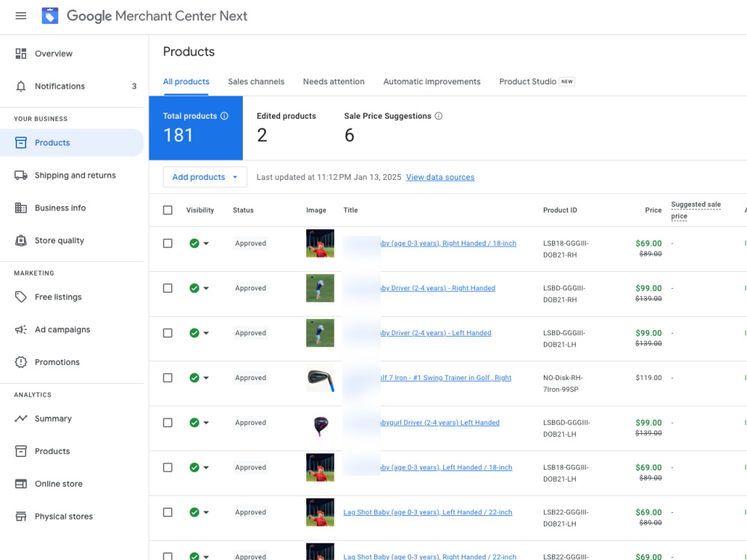Click the Analytics Products box icon

point(21,451)
